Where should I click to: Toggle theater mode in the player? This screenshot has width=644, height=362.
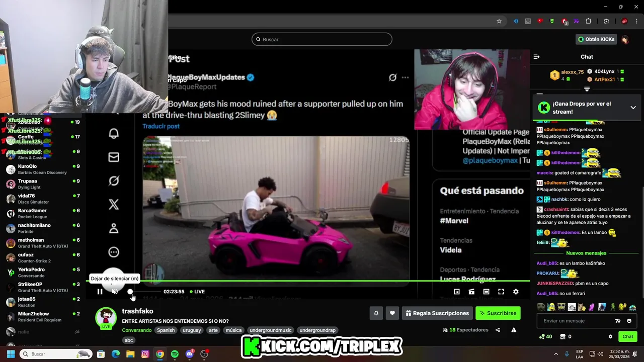(x=486, y=292)
